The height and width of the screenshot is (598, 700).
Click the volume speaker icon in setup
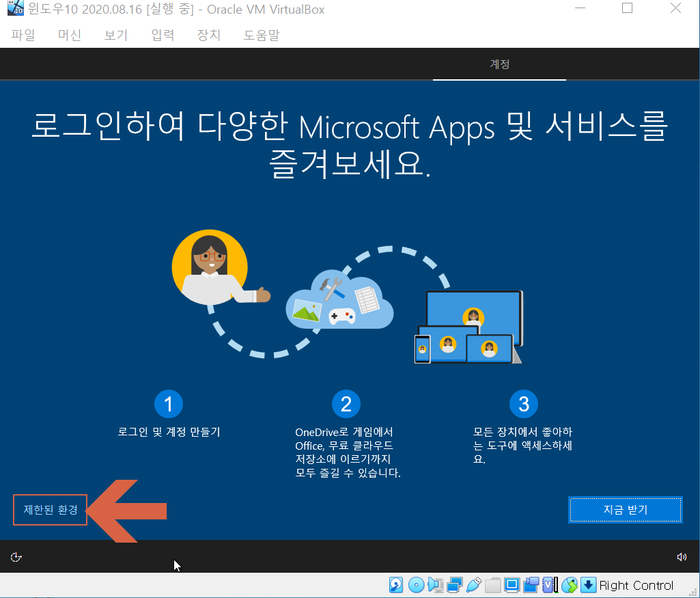click(682, 557)
